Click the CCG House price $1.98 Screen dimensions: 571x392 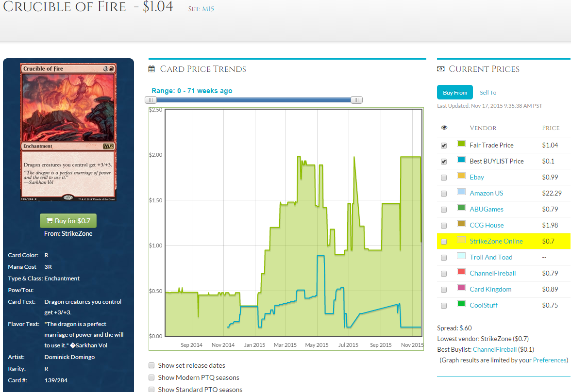click(x=550, y=225)
